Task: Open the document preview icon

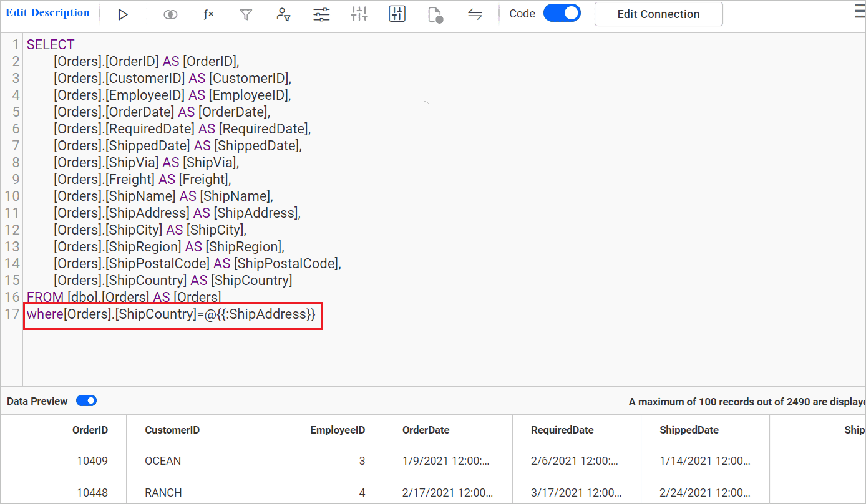Action: (x=435, y=13)
